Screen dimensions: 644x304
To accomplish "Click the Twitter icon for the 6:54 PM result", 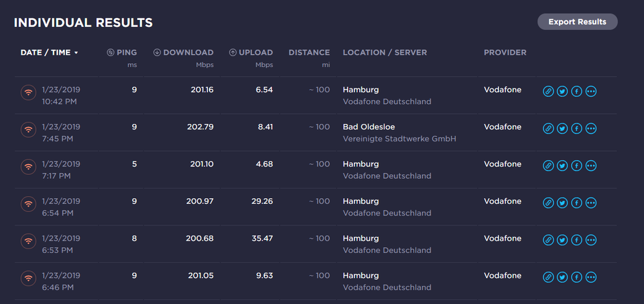I will [x=563, y=203].
